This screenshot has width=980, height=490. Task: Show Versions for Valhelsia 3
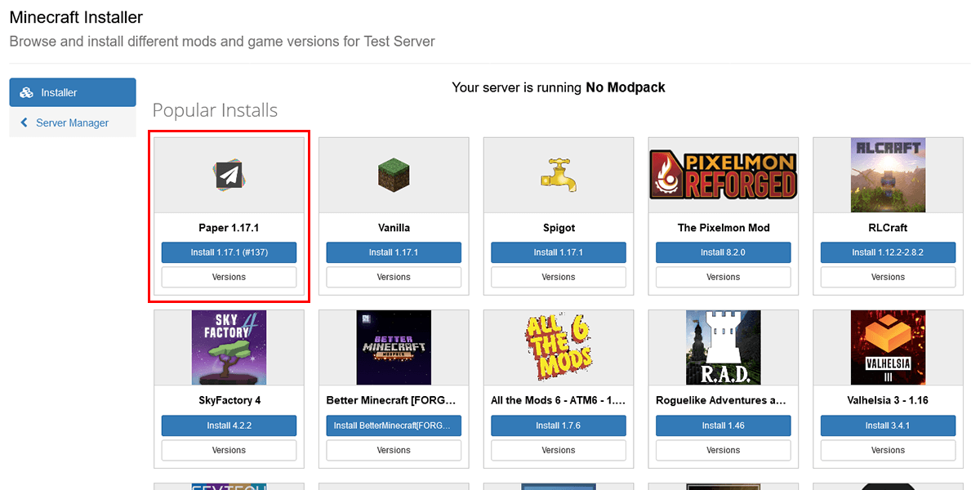click(x=888, y=450)
